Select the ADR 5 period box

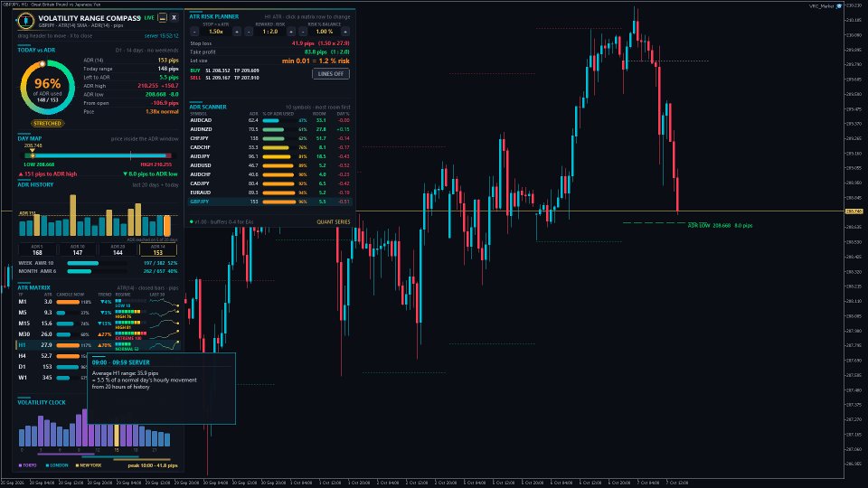(x=37, y=250)
